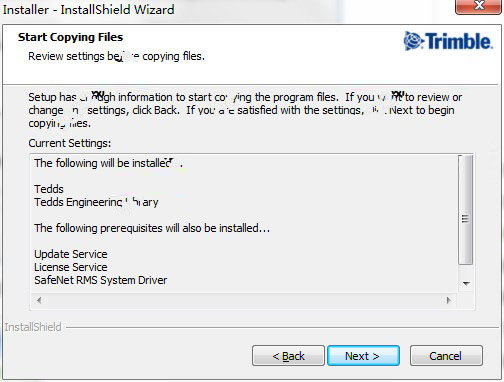Click the Trimble logo
Screen dimensions: 504x382
(448, 41)
